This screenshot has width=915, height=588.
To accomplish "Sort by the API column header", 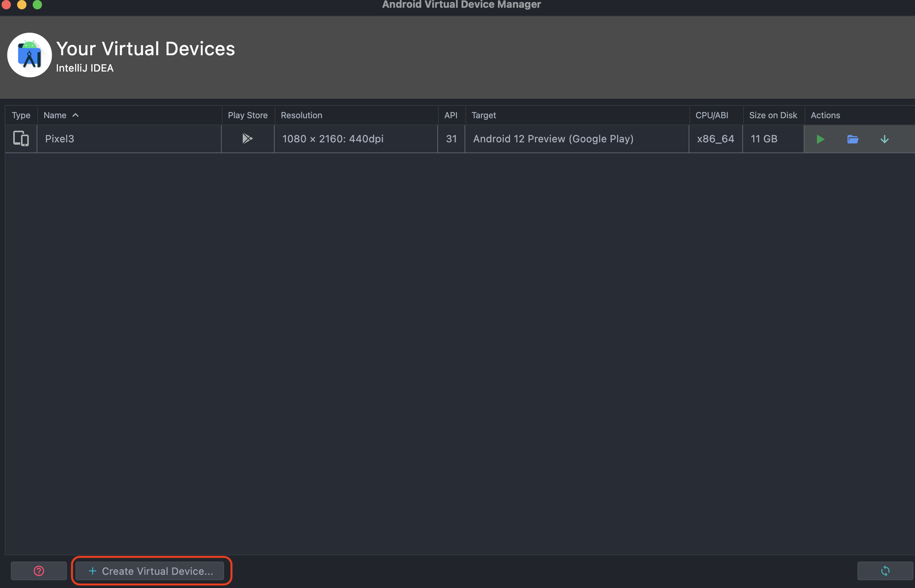I will [x=451, y=115].
